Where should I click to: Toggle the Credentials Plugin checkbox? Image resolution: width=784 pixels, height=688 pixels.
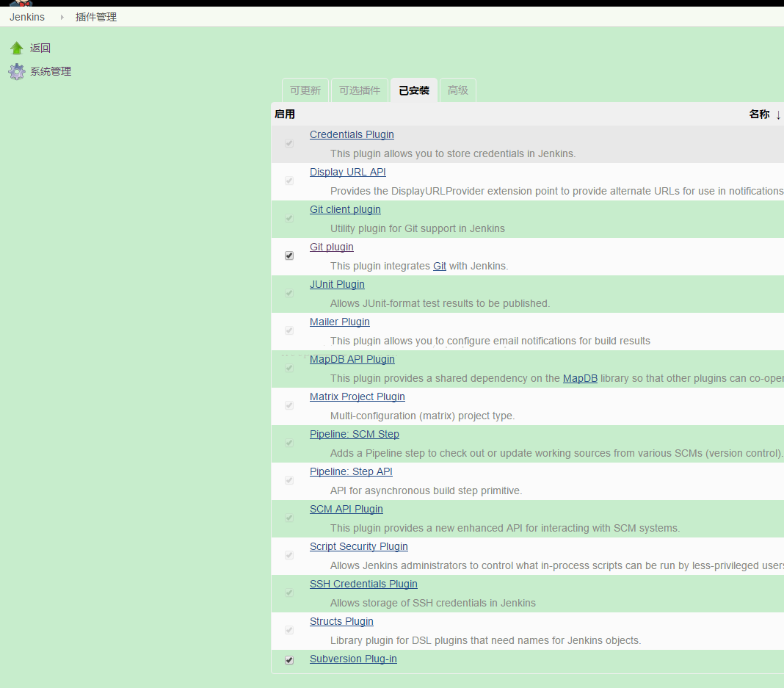click(289, 143)
